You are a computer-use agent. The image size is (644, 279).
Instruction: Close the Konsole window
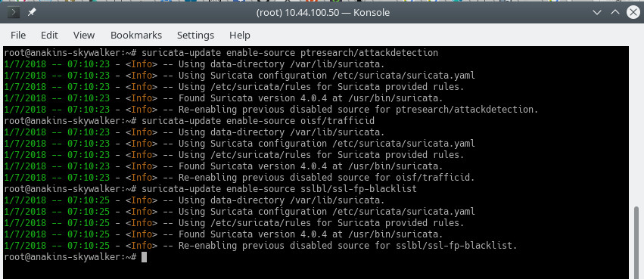633,13
